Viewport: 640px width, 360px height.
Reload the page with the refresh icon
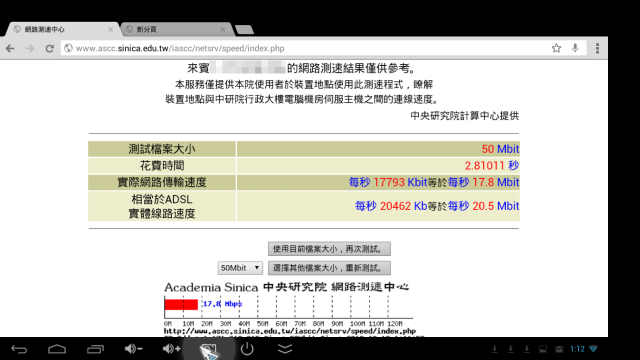tap(49, 49)
